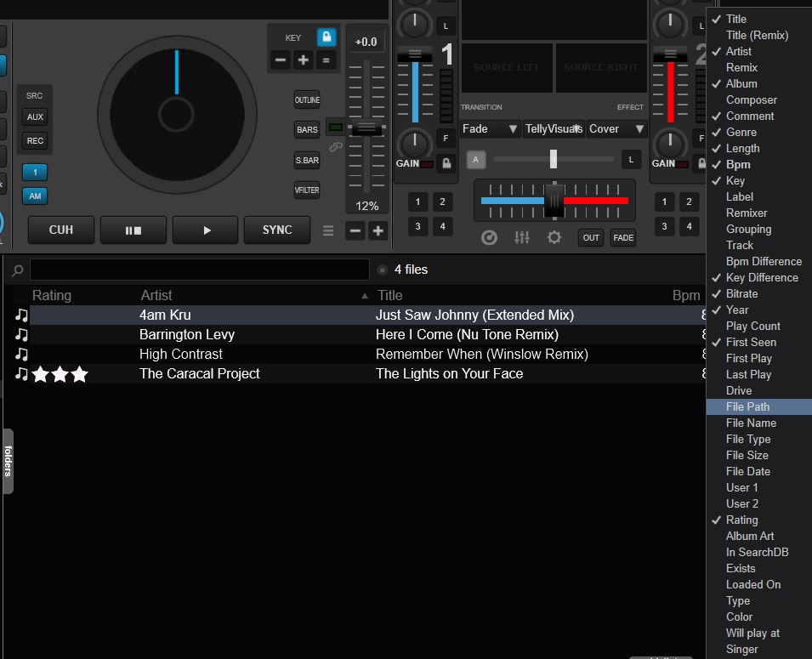Click the OUT button
Image resolution: width=812 pixels, height=659 pixels.
coord(591,238)
